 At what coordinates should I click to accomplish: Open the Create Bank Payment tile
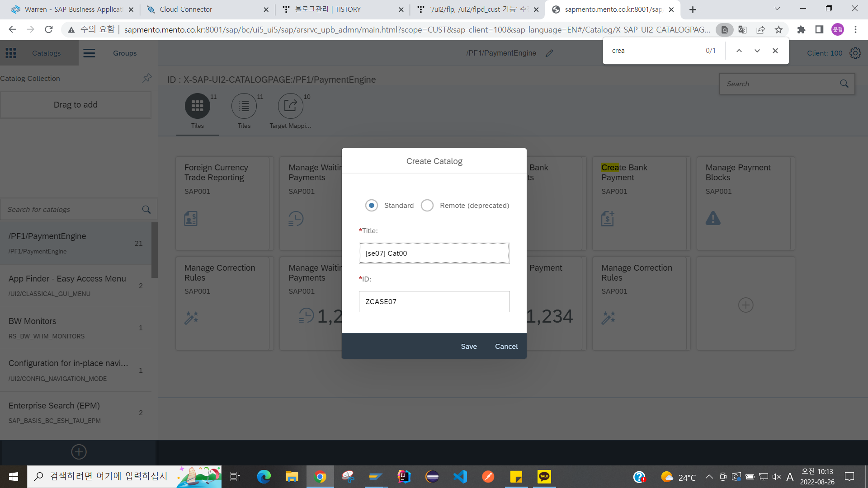pos(641,203)
